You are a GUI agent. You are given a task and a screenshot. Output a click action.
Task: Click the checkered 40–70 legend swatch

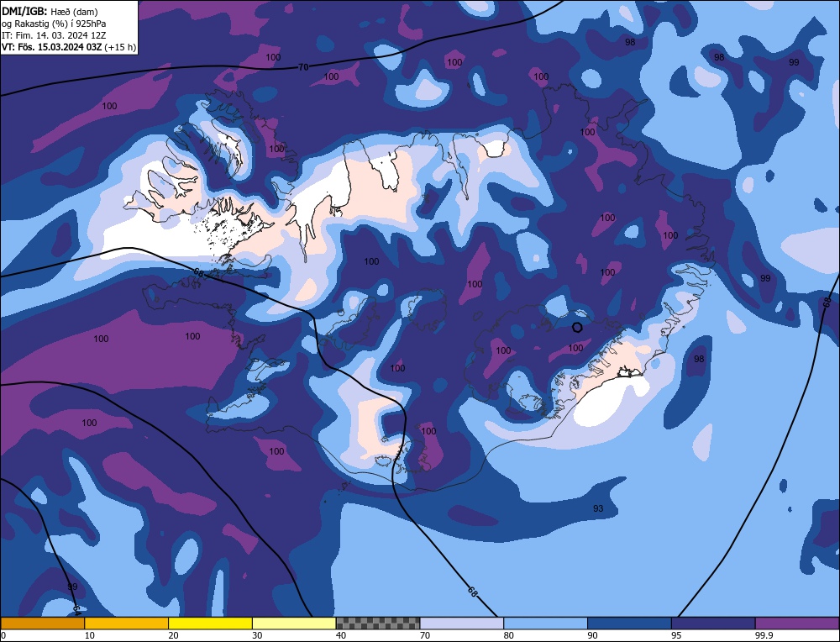(378, 624)
